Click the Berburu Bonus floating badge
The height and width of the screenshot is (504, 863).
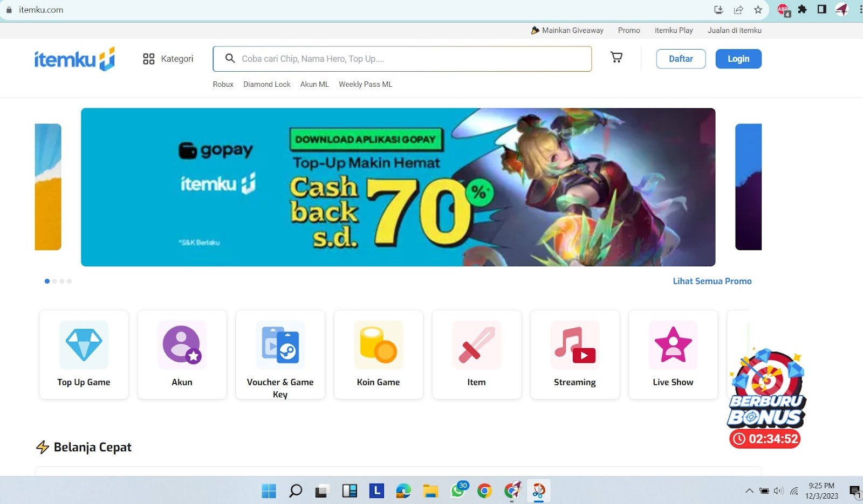click(766, 389)
